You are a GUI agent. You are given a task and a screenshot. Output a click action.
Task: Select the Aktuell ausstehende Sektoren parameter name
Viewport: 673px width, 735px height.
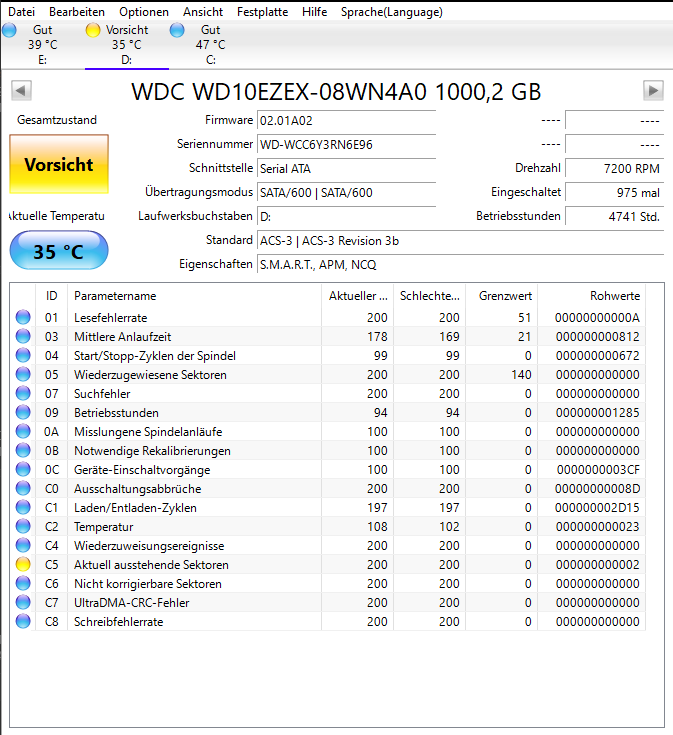tap(151, 565)
